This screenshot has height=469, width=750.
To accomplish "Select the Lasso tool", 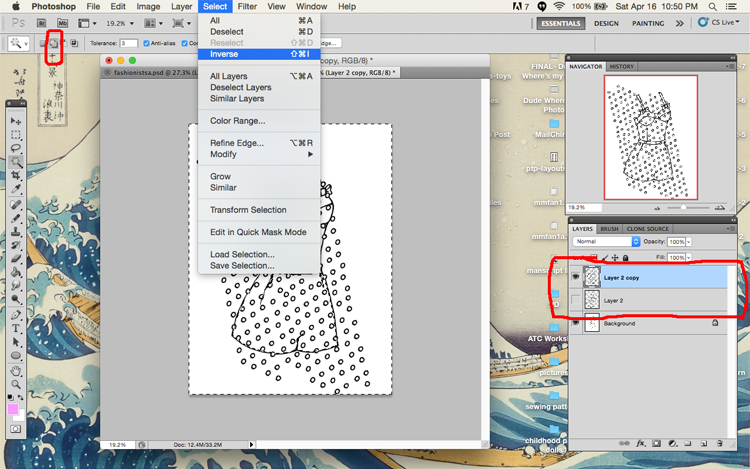I will (x=16, y=148).
